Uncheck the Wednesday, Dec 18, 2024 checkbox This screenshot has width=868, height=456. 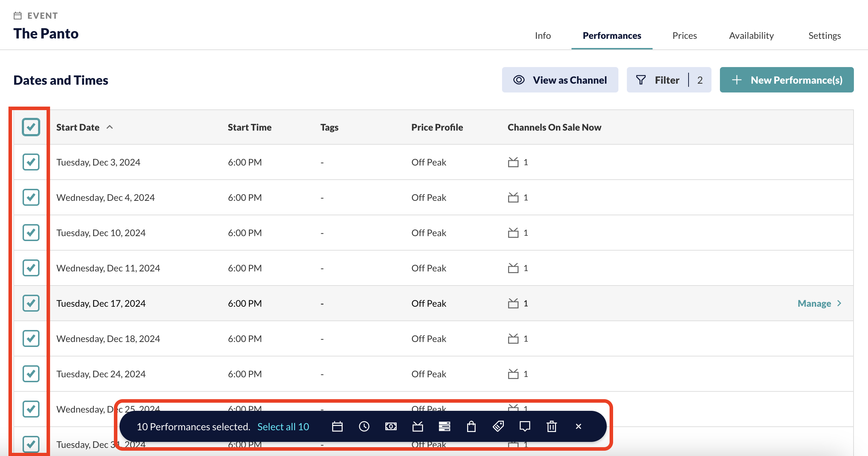pyautogui.click(x=31, y=338)
